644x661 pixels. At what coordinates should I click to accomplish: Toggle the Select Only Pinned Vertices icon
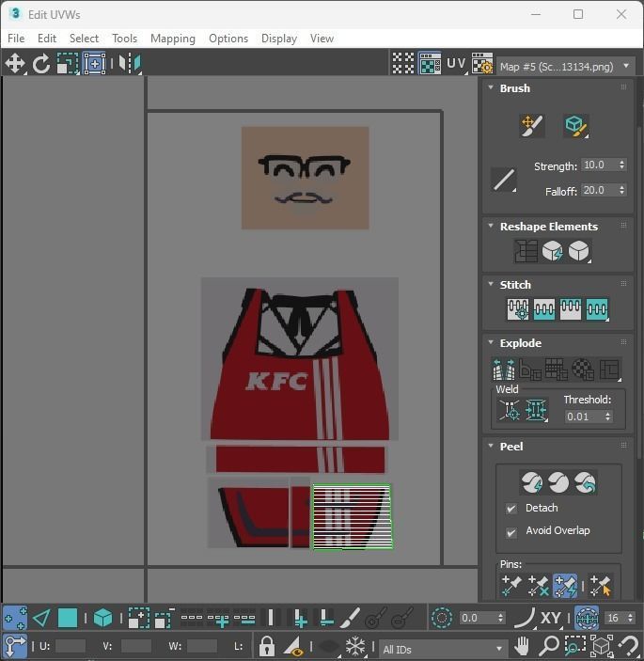tap(600, 586)
